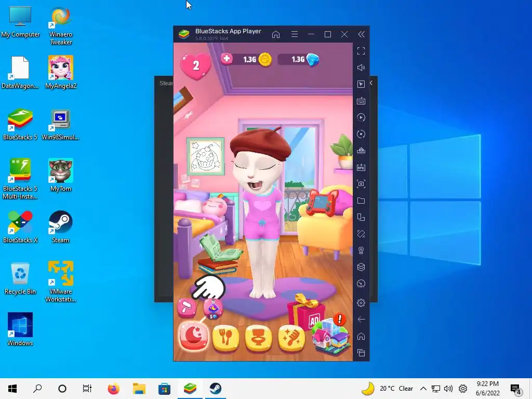The image size is (532, 399).
Task: Open taskbar search magnifier
Action: coord(37,389)
